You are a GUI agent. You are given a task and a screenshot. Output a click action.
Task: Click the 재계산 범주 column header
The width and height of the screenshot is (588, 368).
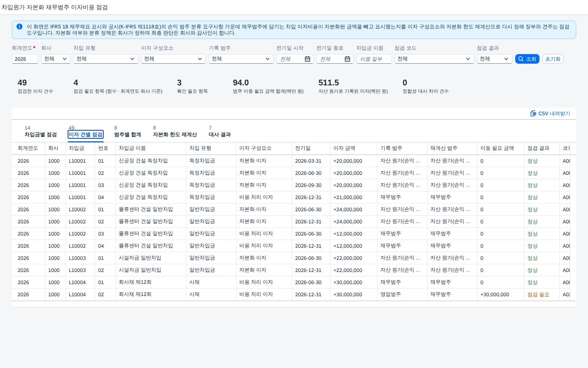click(x=452, y=148)
